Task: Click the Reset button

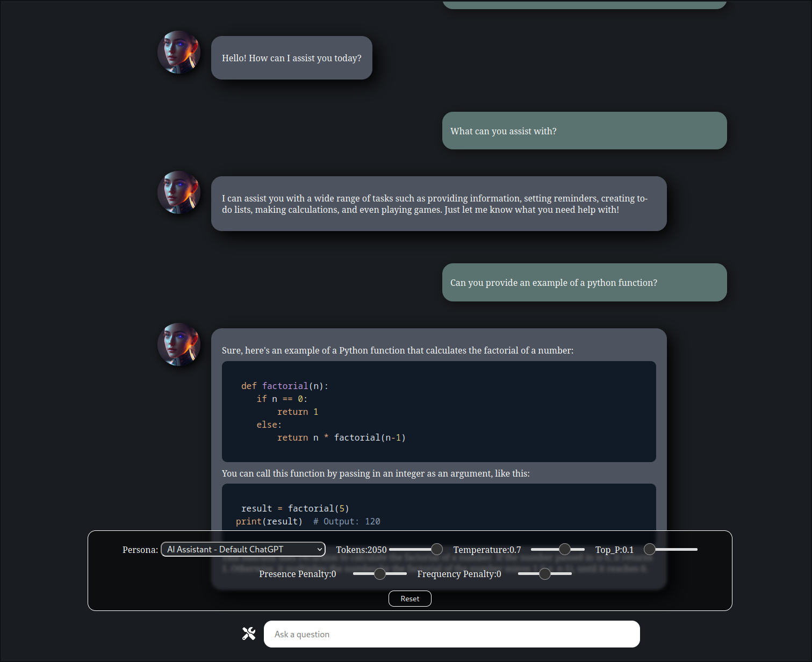Action: (x=410, y=599)
